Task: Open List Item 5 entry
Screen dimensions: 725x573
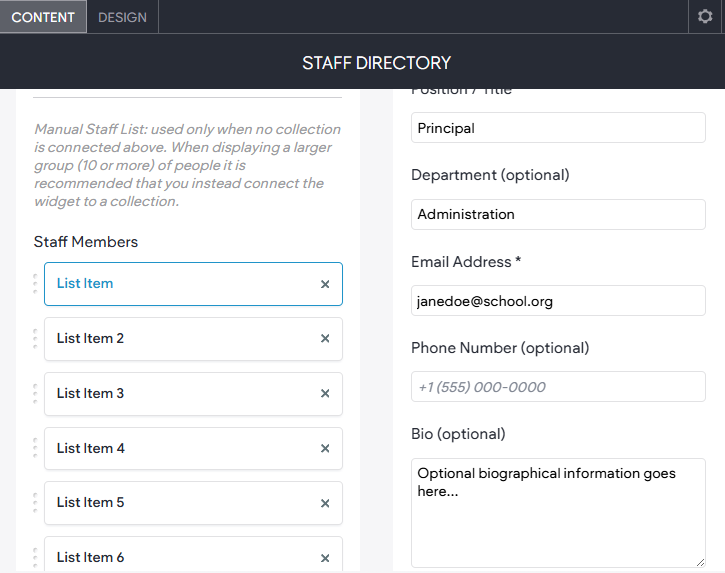Action: click(193, 503)
